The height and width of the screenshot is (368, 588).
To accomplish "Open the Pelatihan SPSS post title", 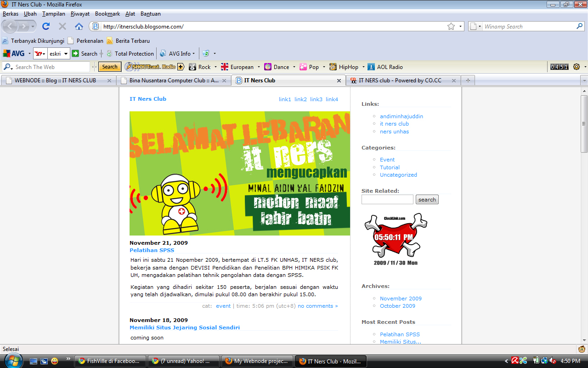I will pyautogui.click(x=152, y=250).
